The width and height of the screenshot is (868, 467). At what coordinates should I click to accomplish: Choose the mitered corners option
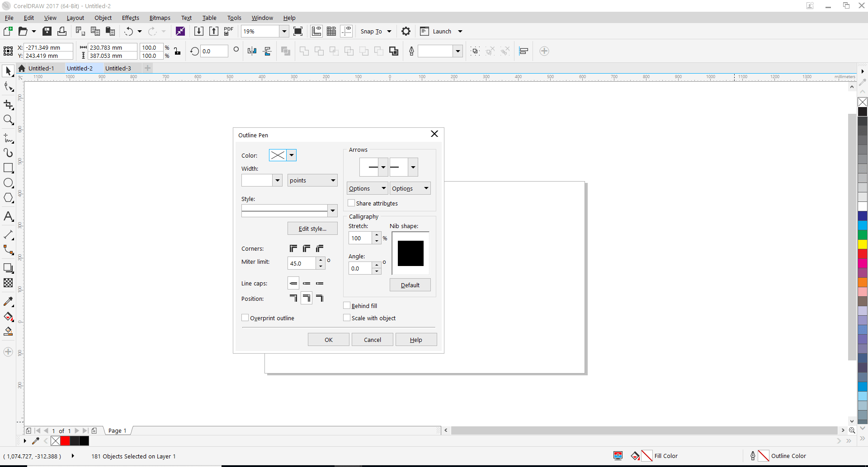(x=293, y=248)
